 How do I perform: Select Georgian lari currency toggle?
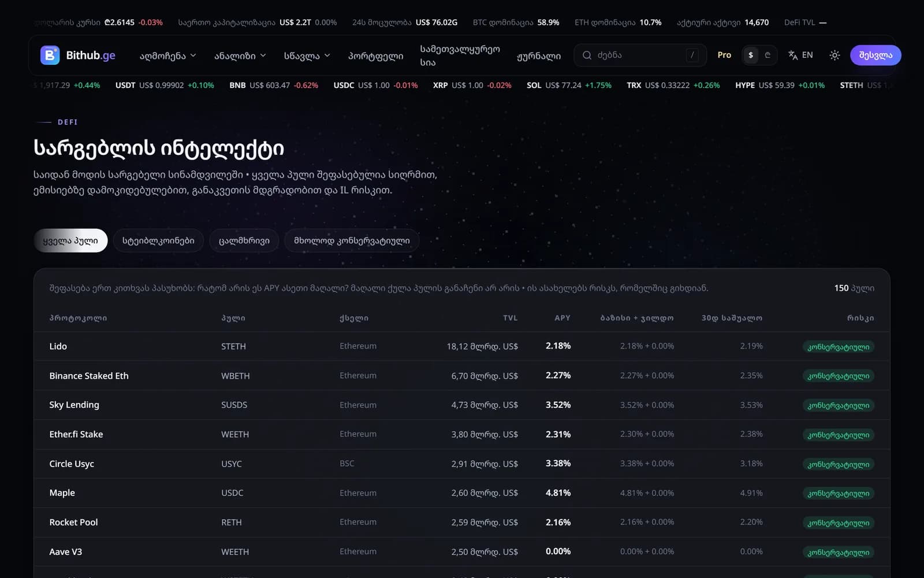click(x=767, y=55)
